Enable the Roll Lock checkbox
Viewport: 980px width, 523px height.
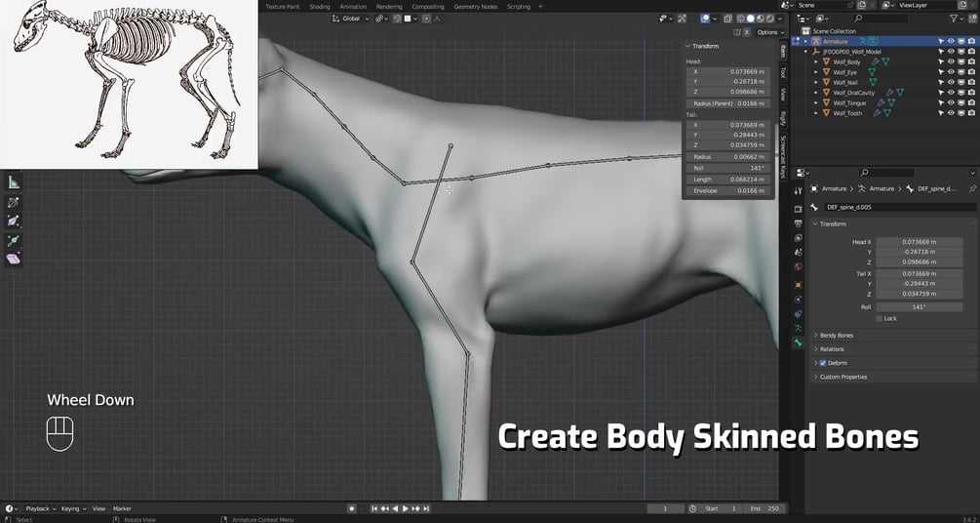pos(880,318)
